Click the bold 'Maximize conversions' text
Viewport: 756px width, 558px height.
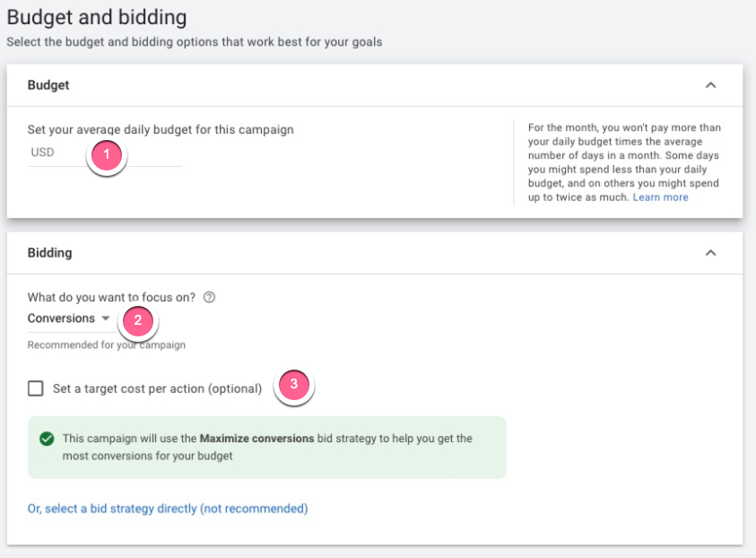coord(256,439)
